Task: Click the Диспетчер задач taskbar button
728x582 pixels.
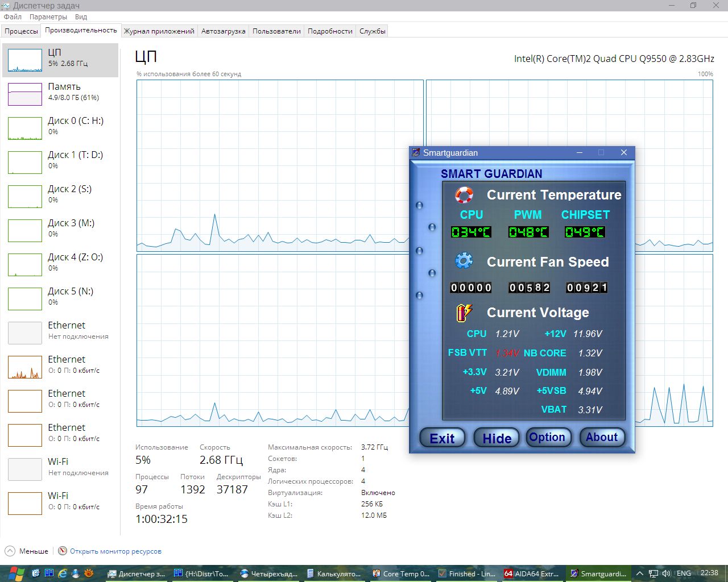Action: point(137,573)
